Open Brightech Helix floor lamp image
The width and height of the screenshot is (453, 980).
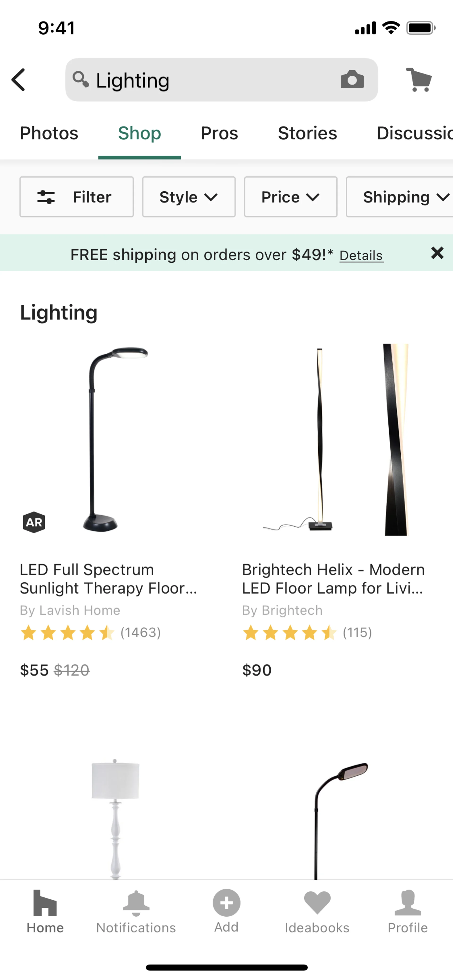point(335,439)
